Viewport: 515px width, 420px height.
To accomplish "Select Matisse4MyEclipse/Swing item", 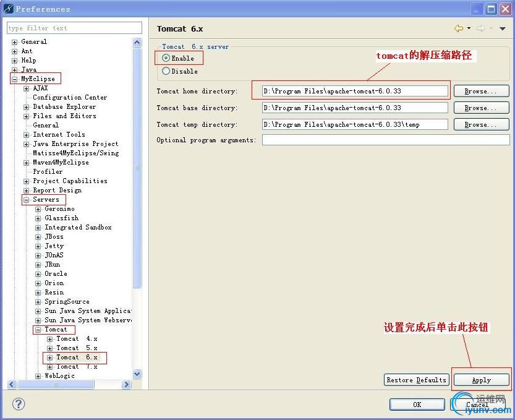I will pyautogui.click(x=76, y=153).
